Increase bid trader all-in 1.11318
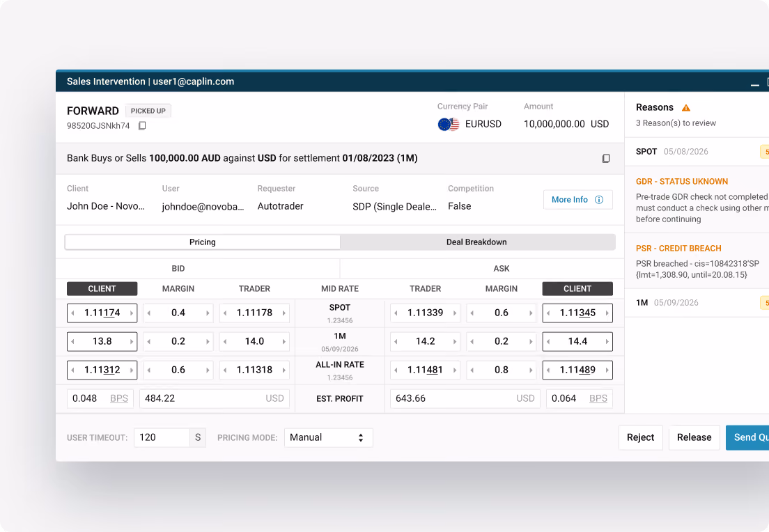 tap(284, 370)
